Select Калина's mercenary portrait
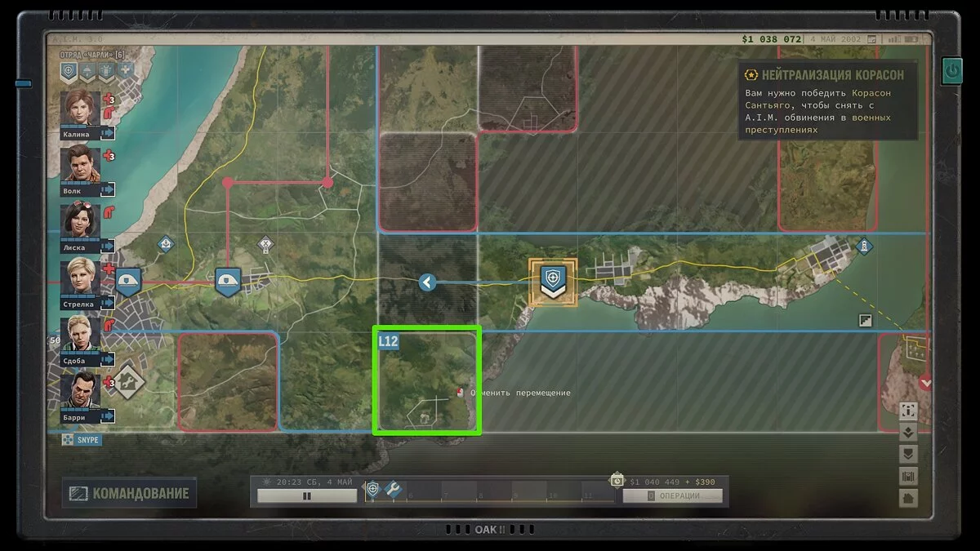The width and height of the screenshot is (980, 551). [x=80, y=108]
